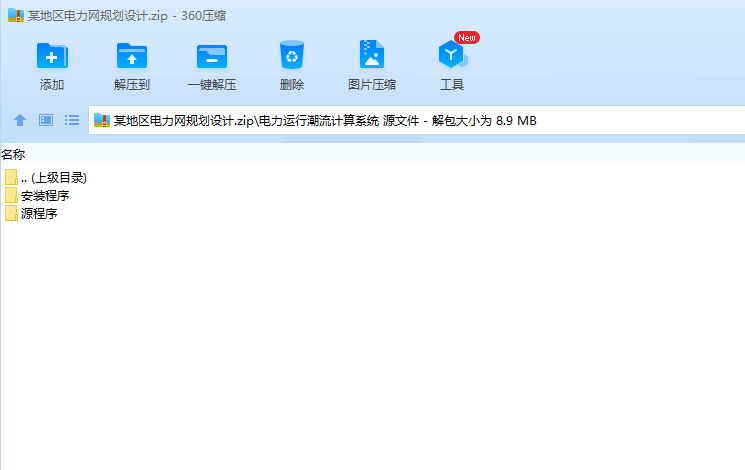The image size is (745, 470).
Task: Select the 源程序 folder
Action: coord(31,213)
